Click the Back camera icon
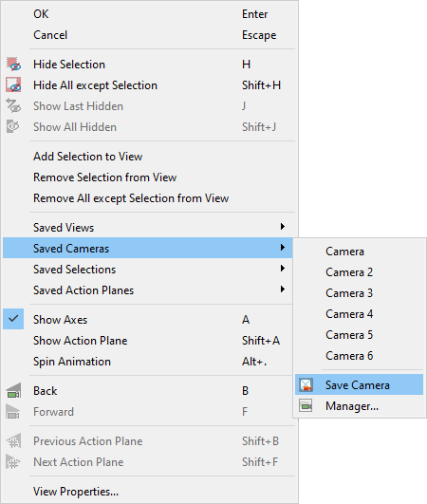Image resolution: width=427 pixels, height=504 pixels. pos(13,391)
